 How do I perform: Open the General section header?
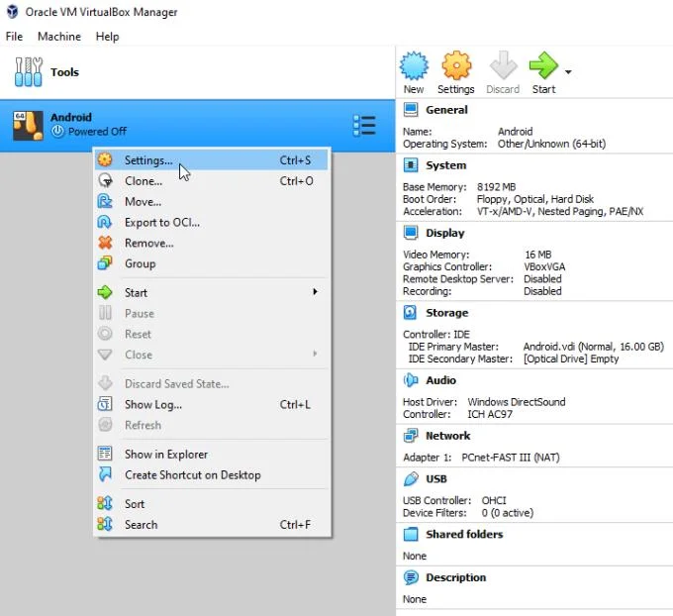[x=446, y=110]
